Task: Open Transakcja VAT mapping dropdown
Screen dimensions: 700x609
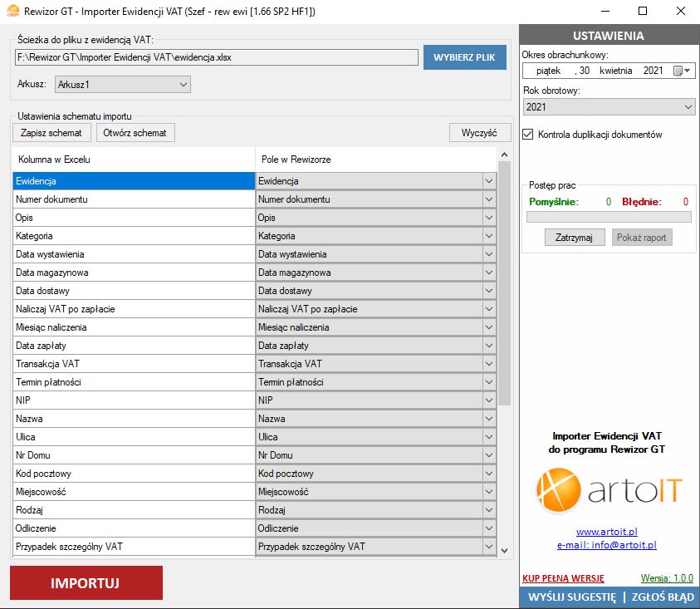Action: 489,364
